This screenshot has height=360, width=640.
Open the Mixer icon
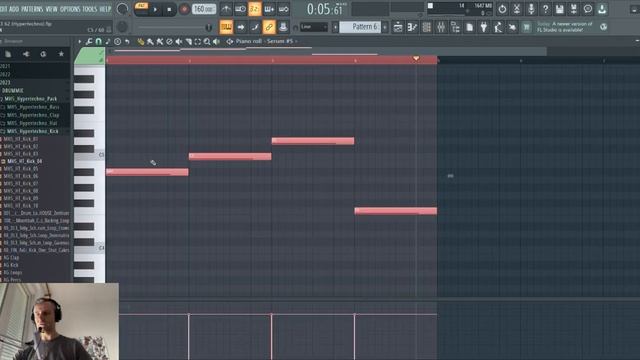click(x=441, y=27)
